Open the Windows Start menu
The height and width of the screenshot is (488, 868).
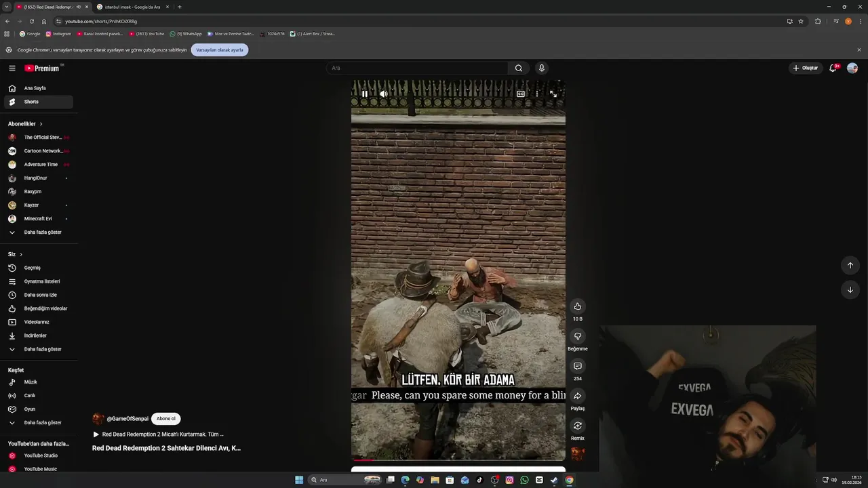point(299,480)
